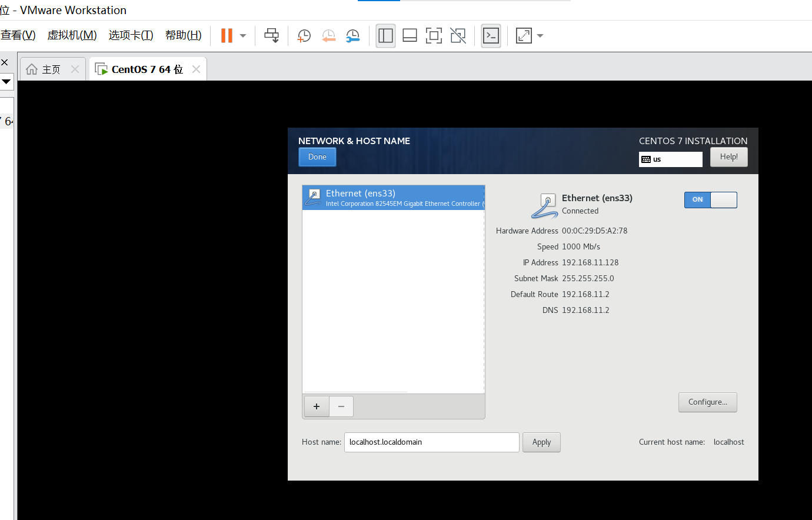The width and height of the screenshot is (812, 520).
Task: Open the console view icon
Action: tap(491, 36)
